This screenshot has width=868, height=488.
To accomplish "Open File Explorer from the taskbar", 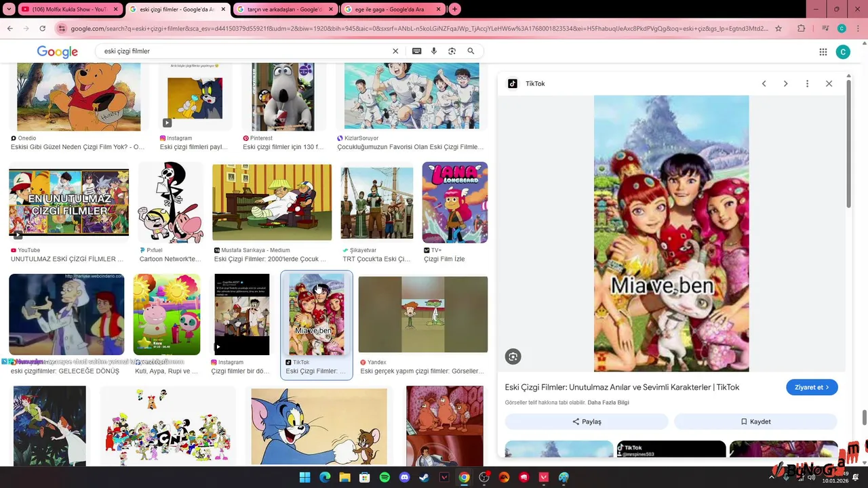I will click(x=344, y=477).
